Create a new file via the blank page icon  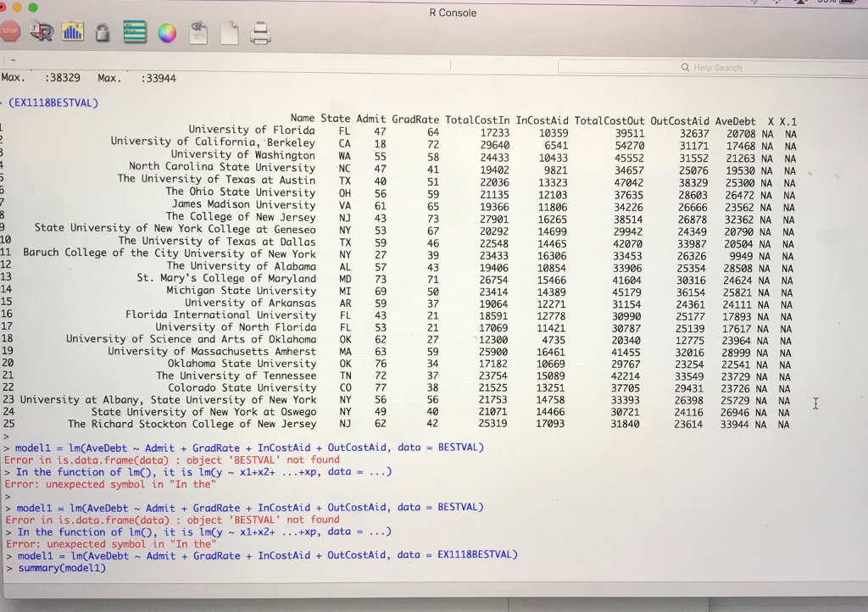tap(230, 32)
